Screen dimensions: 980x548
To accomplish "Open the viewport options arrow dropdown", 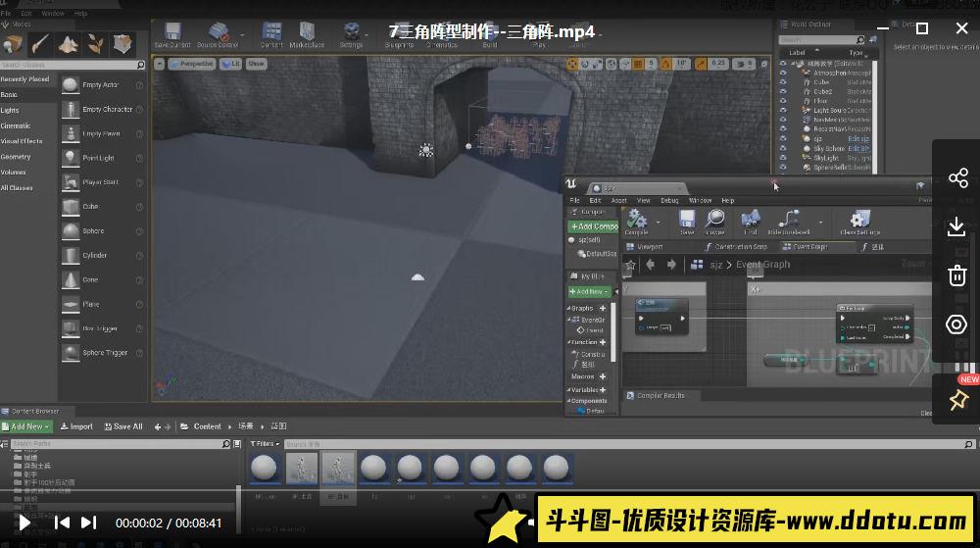I will point(160,64).
